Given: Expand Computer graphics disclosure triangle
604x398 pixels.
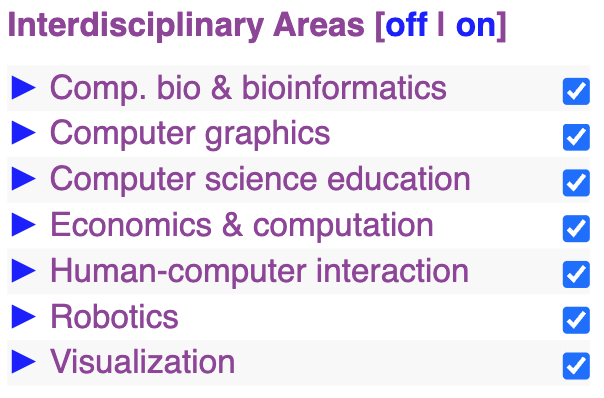Looking at the screenshot, I should [x=23, y=133].
